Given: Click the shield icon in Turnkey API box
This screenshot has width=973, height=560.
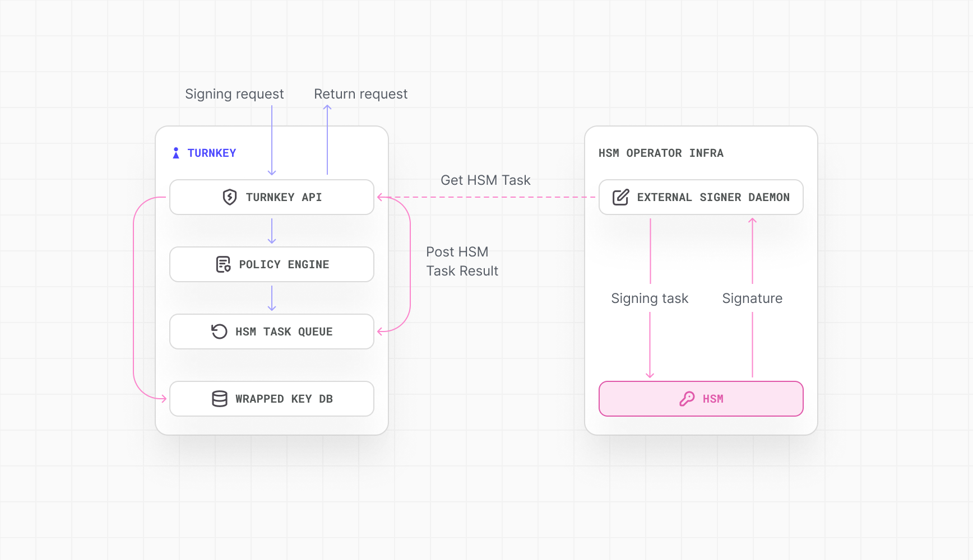Looking at the screenshot, I should (x=230, y=197).
